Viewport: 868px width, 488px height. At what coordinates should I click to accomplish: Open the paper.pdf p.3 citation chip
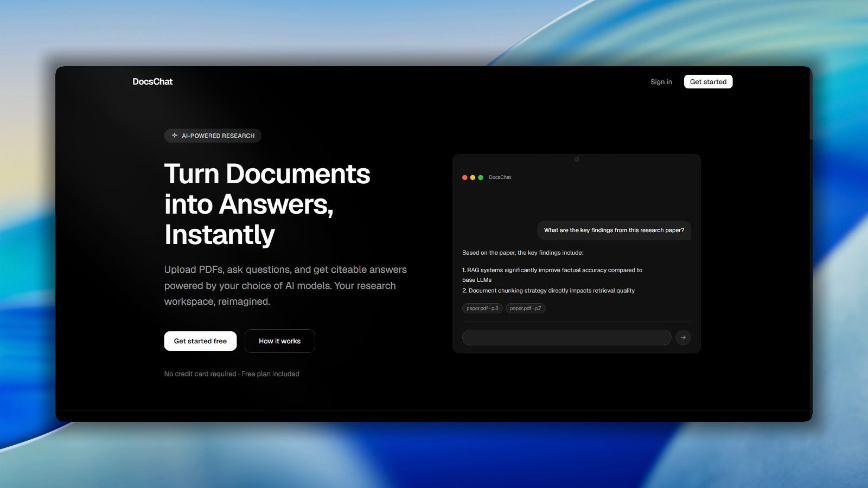(482, 309)
